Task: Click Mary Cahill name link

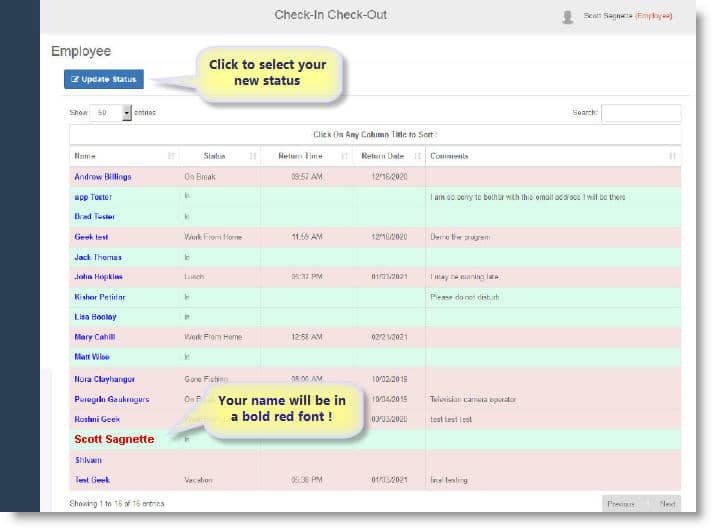Action: point(96,337)
